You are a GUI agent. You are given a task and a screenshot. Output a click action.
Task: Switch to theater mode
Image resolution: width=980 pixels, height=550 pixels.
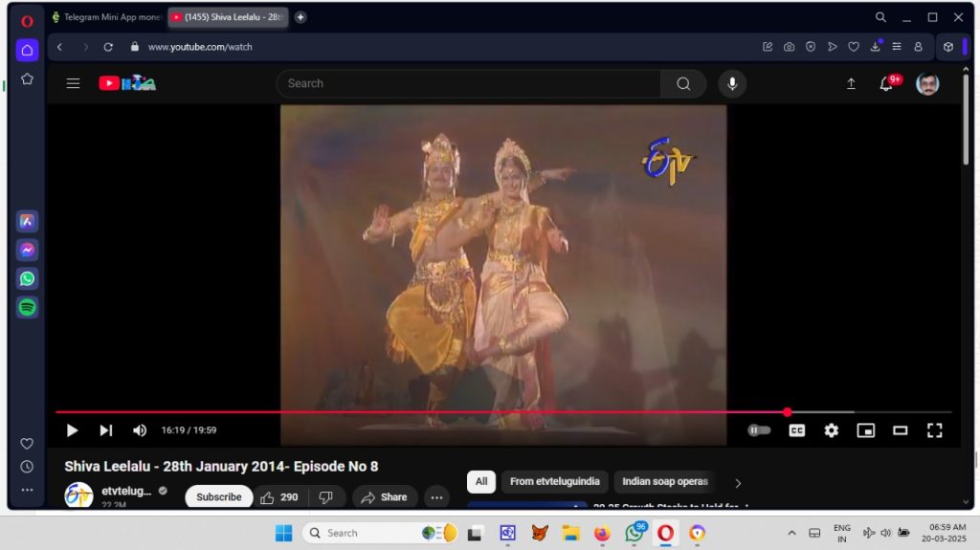click(x=900, y=430)
